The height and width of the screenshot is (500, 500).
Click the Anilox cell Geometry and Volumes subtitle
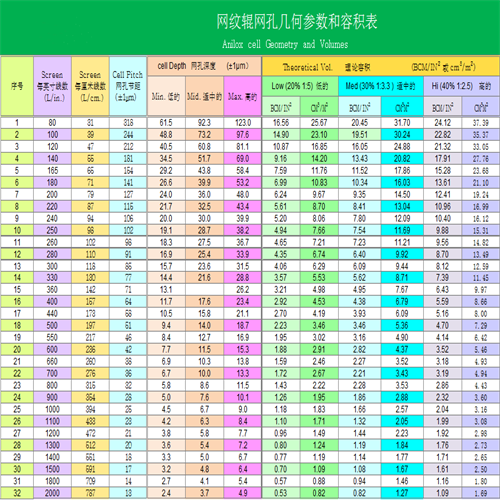pyautogui.click(x=285, y=44)
